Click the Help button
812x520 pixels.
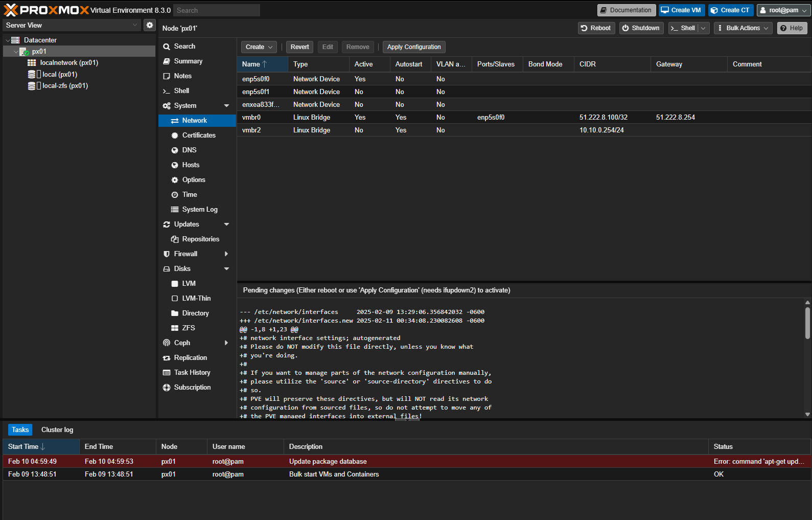pyautogui.click(x=792, y=28)
